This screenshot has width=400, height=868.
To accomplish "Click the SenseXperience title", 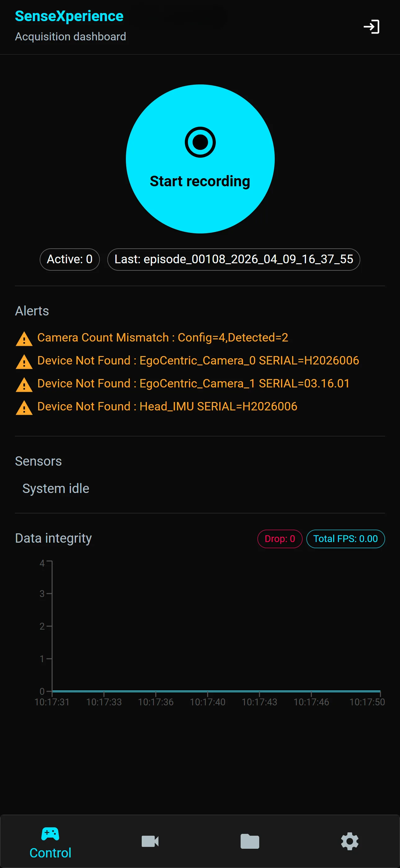I will (69, 16).
